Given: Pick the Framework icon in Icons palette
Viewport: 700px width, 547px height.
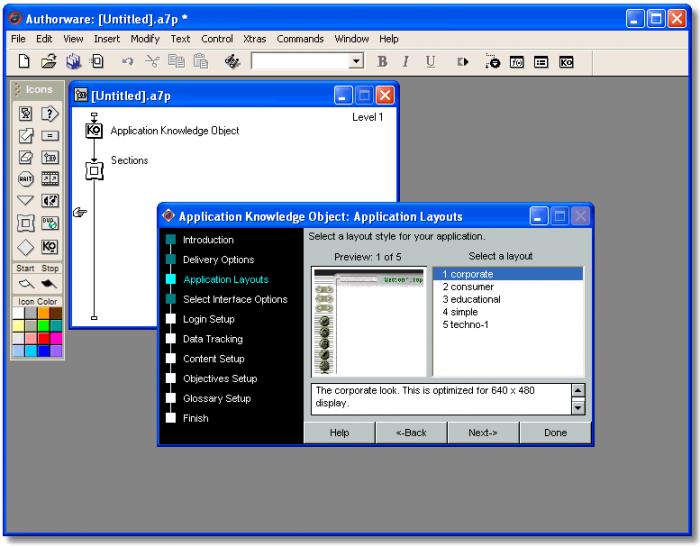Looking at the screenshot, I should point(25,223).
